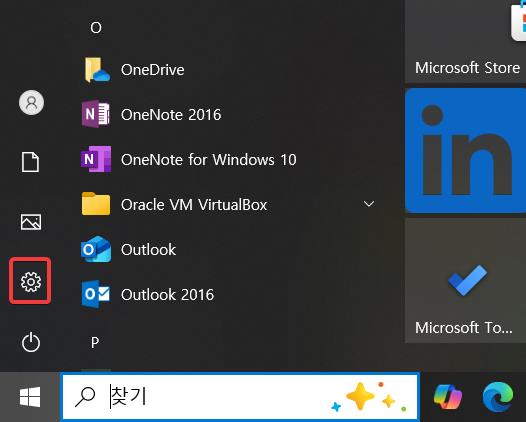This screenshot has width=526, height=422.
Task: Click the Power button icon
Action: tap(31, 342)
